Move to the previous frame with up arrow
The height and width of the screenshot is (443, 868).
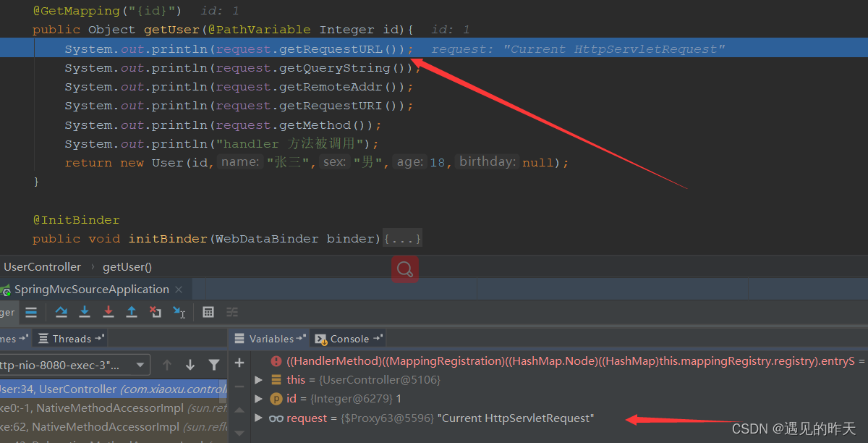tap(167, 365)
